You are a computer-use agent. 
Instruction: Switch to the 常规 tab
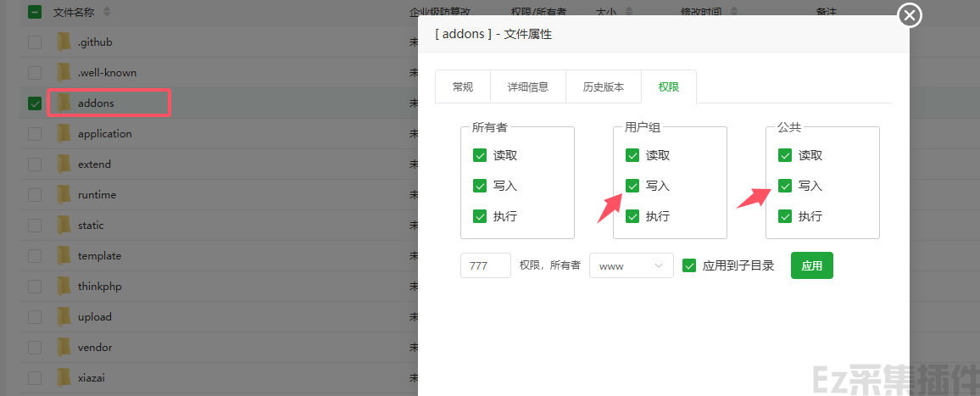(x=463, y=86)
